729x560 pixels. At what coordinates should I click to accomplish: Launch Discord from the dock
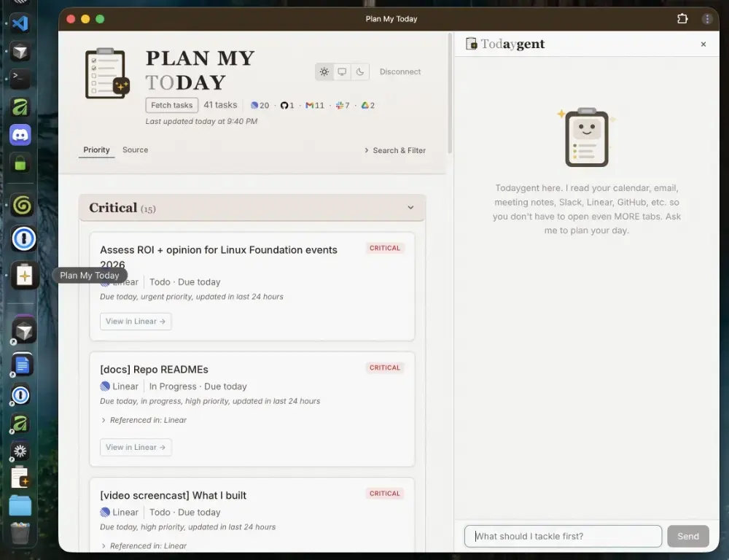(20, 134)
